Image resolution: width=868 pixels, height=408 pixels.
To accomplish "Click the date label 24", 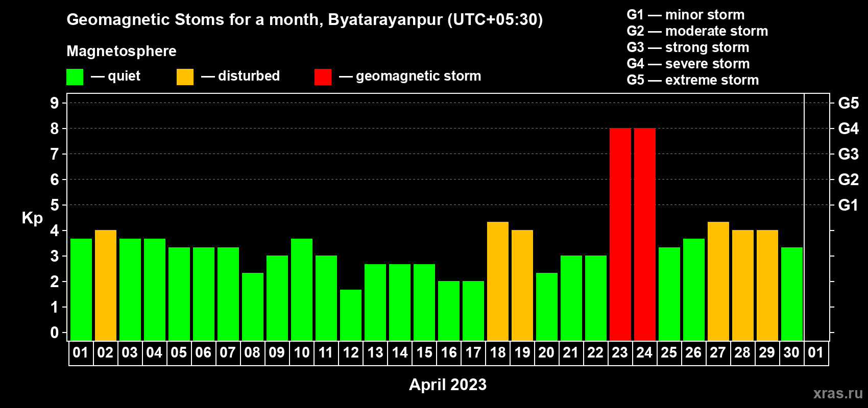I will [x=644, y=352].
